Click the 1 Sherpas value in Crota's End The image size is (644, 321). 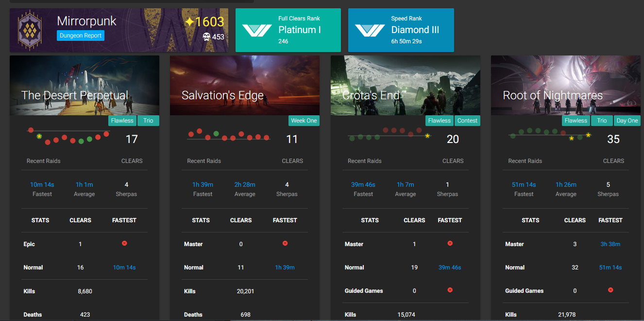tap(447, 184)
